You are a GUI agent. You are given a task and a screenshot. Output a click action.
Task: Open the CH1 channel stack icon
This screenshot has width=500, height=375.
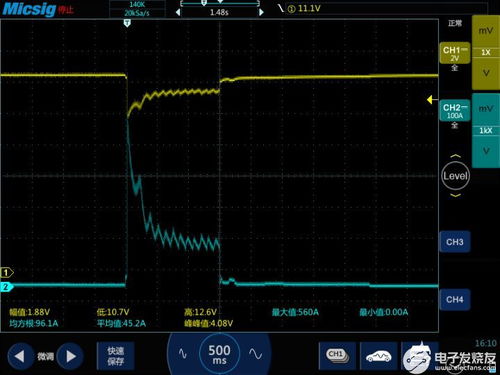coord(337,356)
